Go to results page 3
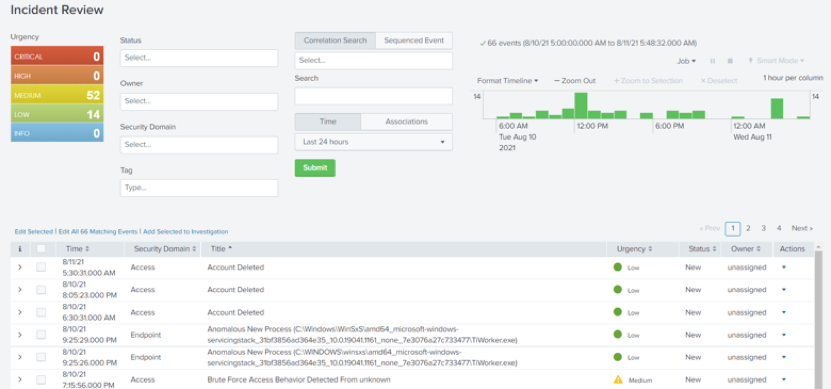Image resolution: width=831 pixels, height=389 pixels. point(763,228)
